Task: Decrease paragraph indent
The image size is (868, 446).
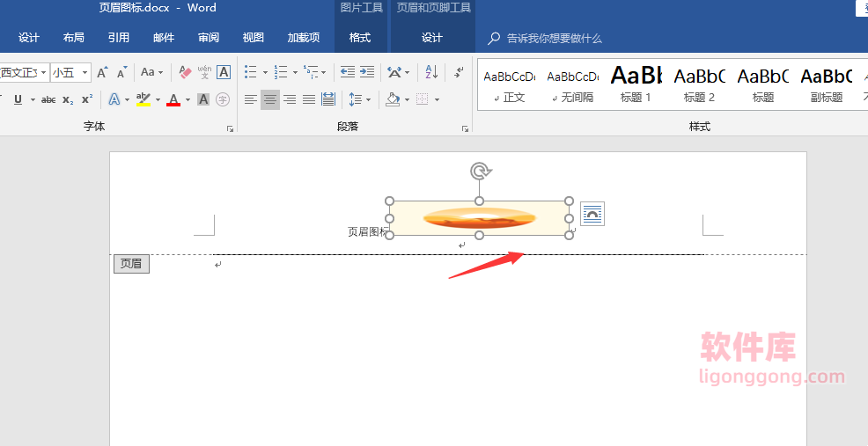Action: (x=348, y=72)
